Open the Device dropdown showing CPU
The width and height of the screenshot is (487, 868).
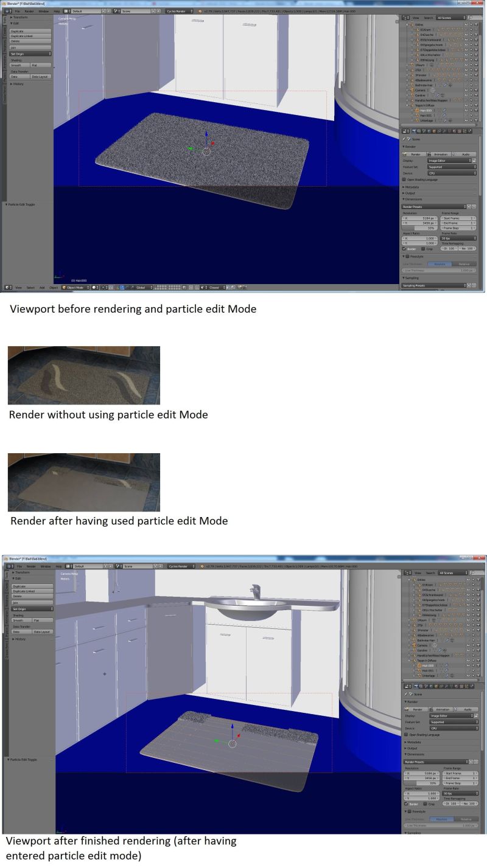[452, 173]
